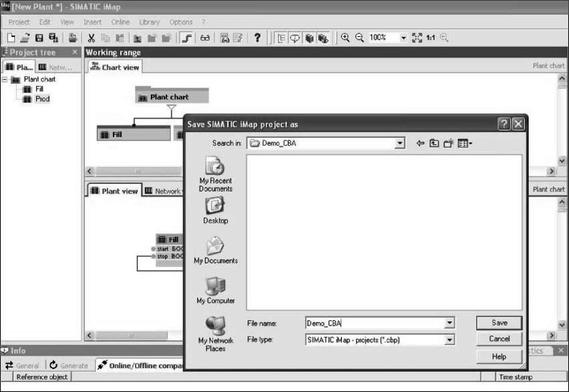This screenshot has height=392, width=569.
Task: Go to Desktop in save dialog
Action: tap(215, 210)
